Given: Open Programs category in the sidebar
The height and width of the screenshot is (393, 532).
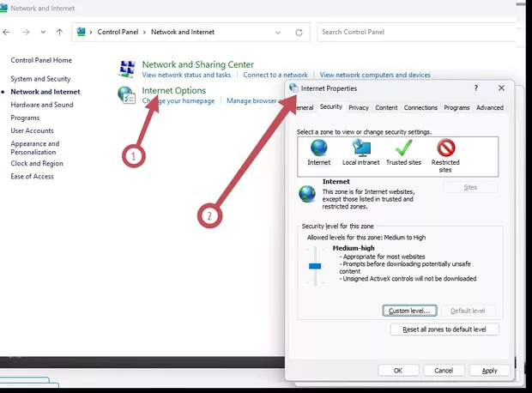Looking at the screenshot, I should click(x=25, y=118).
